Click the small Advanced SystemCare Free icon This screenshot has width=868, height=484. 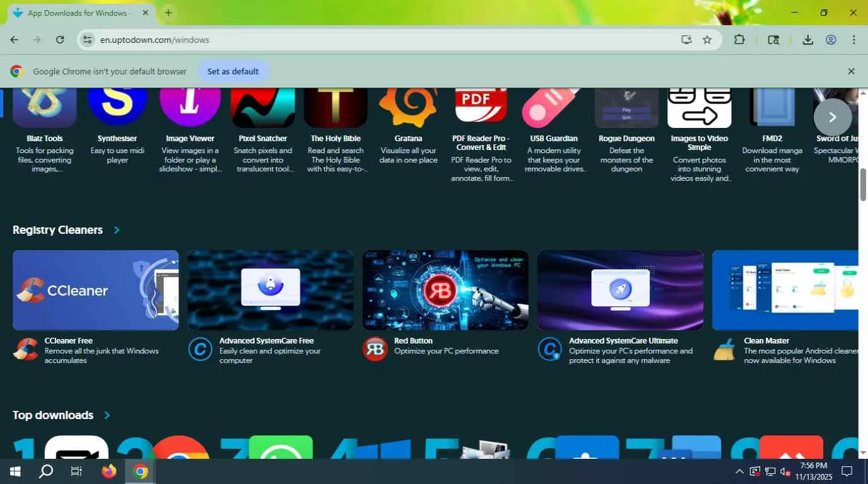pyautogui.click(x=201, y=349)
